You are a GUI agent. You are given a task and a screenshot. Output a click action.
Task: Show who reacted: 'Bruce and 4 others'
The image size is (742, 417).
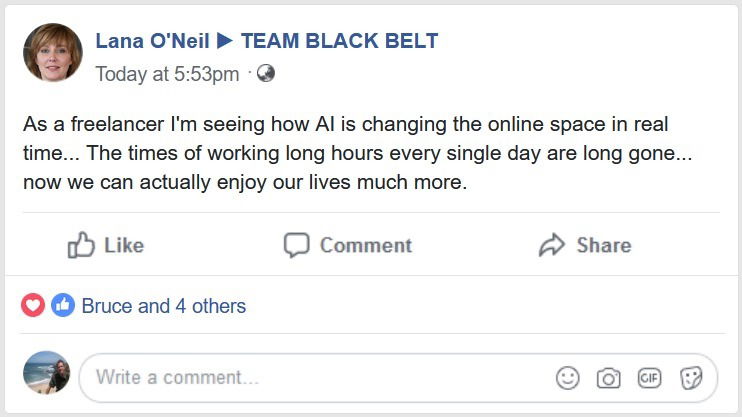pos(163,306)
